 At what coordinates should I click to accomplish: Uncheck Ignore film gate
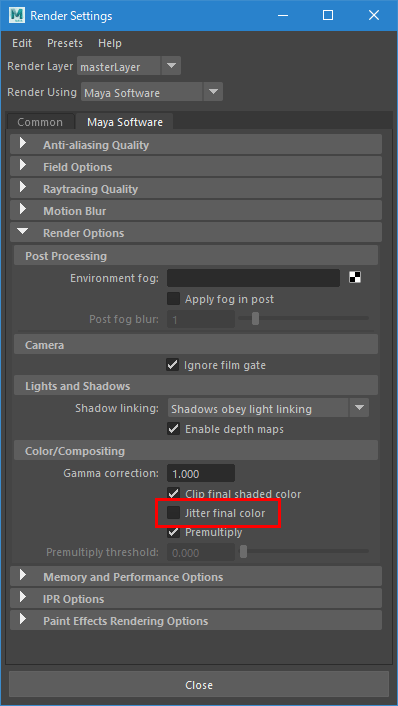pyautogui.click(x=173, y=365)
